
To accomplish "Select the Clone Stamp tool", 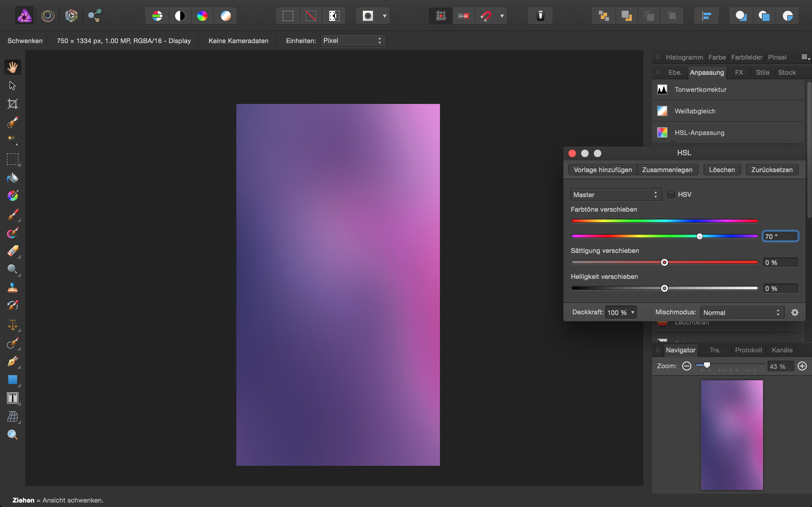I will (x=12, y=287).
